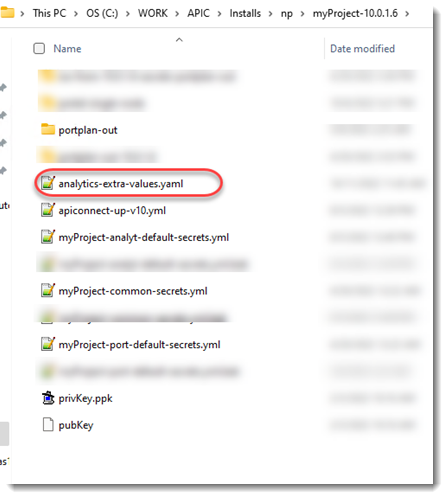
Task: Navigate to WORK in the address bar
Action: pos(153,13)
